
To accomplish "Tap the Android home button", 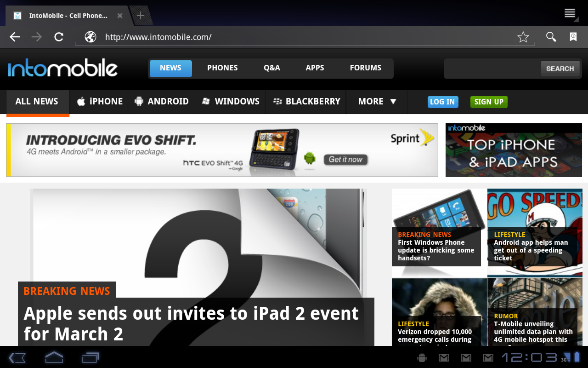I will tap(54, 357).
